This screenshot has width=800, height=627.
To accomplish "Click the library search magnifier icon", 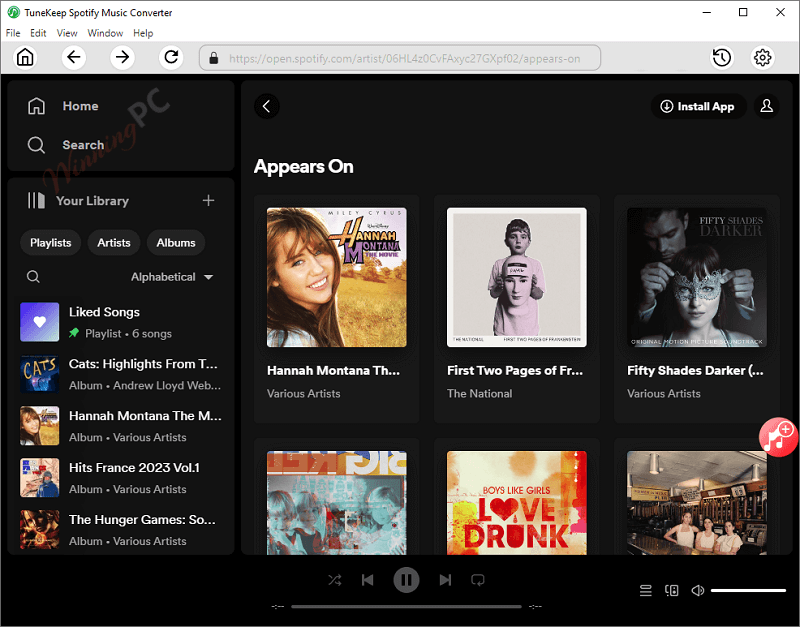I will click(x=33, y=277).
